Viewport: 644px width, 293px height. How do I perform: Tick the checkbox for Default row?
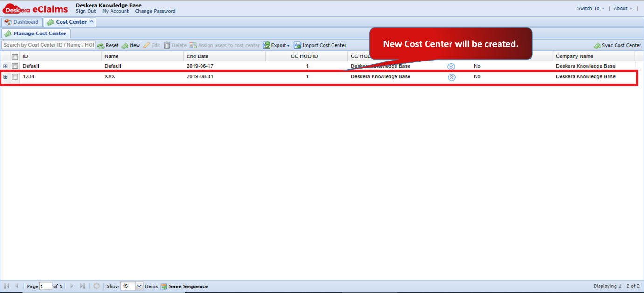pos(15,66)
